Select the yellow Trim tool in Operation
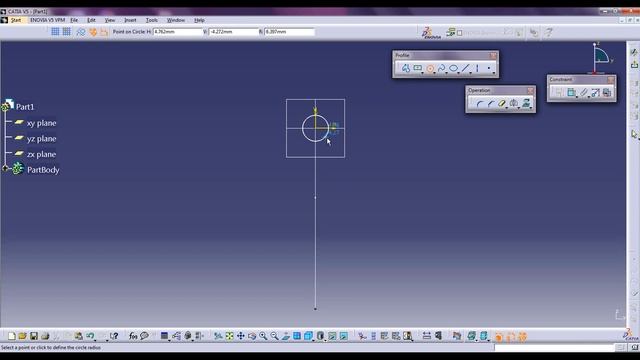 (x=502, y=104)
